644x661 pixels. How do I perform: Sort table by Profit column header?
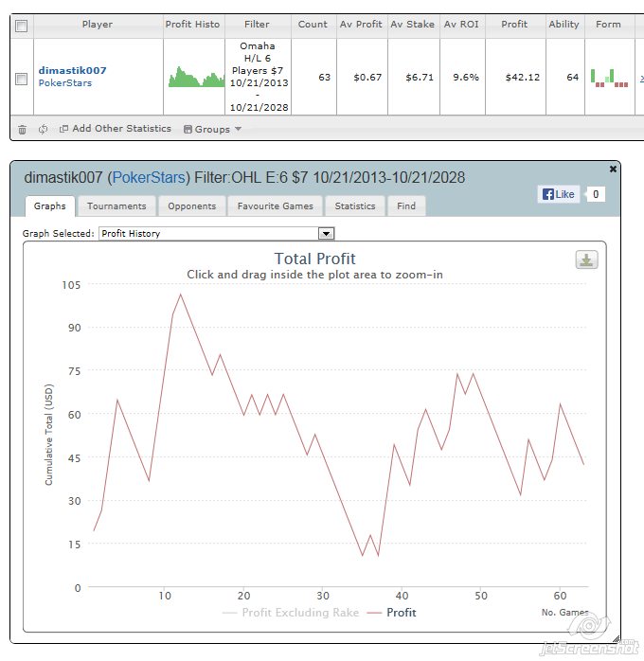514,25
